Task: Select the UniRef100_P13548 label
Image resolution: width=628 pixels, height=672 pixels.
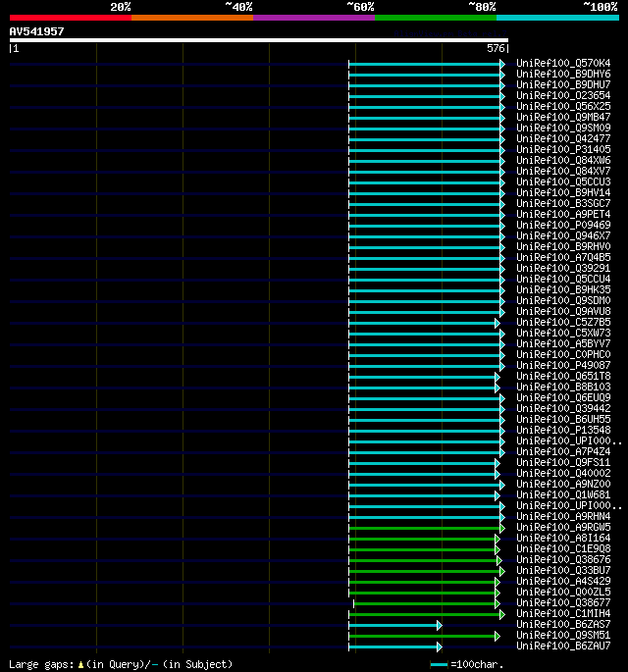Action: pyautogui.click(x=563, y=430)
